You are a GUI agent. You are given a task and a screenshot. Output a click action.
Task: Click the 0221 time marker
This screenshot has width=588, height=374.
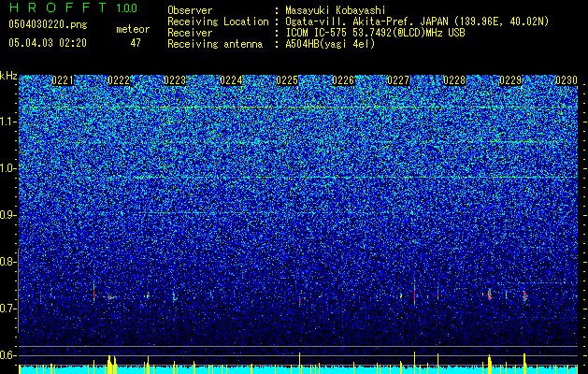pyautogui.click(x=63, y=80)
